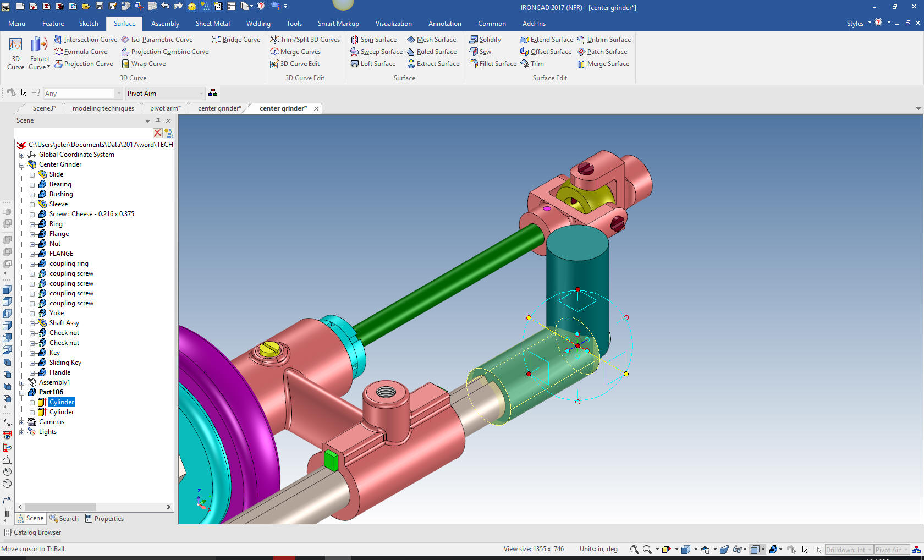This screenshot has width=924, height=560.
Task: Switch to the Sketch ribbon tab
Action: 89,24
